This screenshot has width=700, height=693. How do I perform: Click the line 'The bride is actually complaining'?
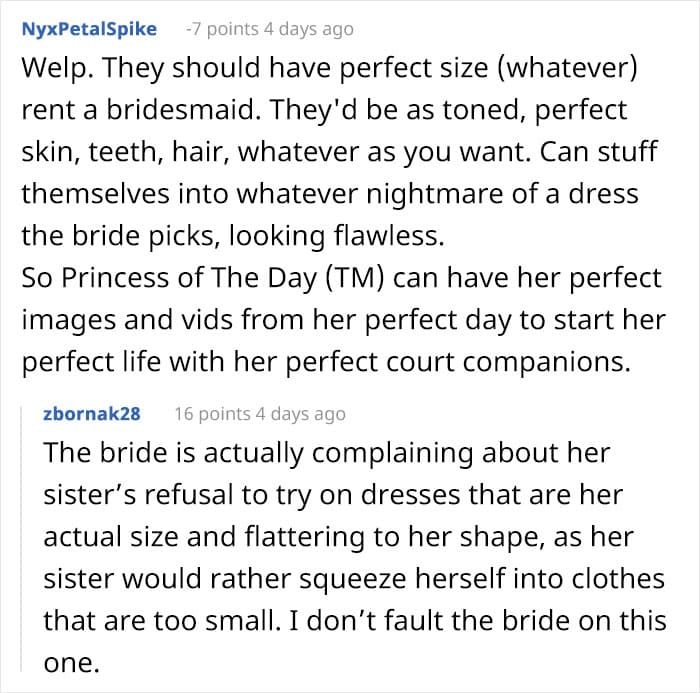327,453
